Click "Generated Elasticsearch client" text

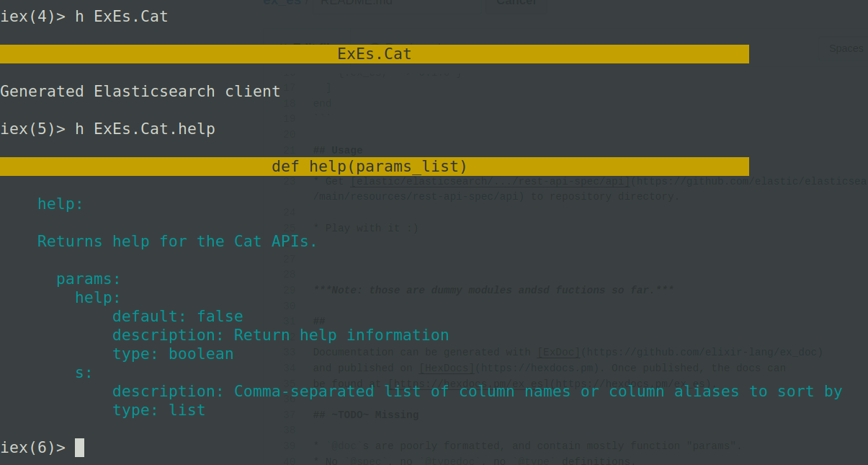coord(140,92)
